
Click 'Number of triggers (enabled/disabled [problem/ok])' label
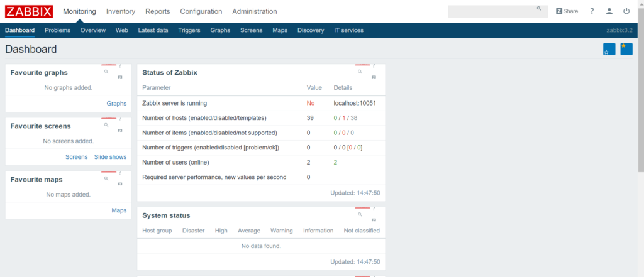[211, 148]
